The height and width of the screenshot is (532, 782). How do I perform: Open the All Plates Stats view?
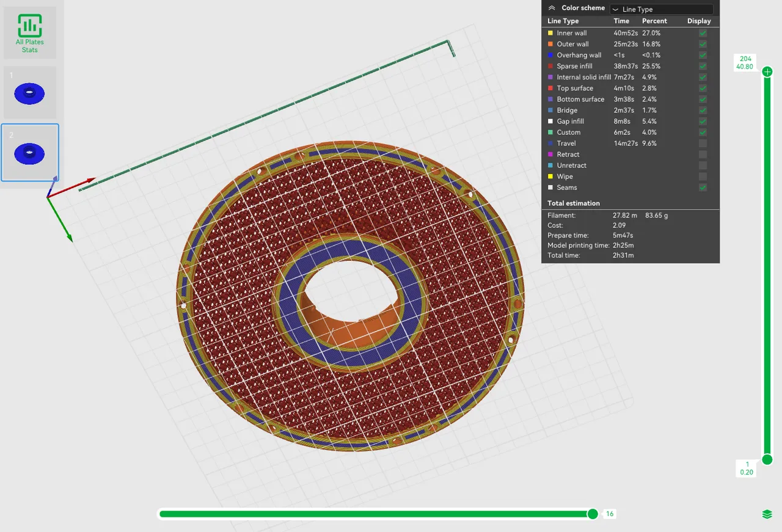tap(29, 32)
